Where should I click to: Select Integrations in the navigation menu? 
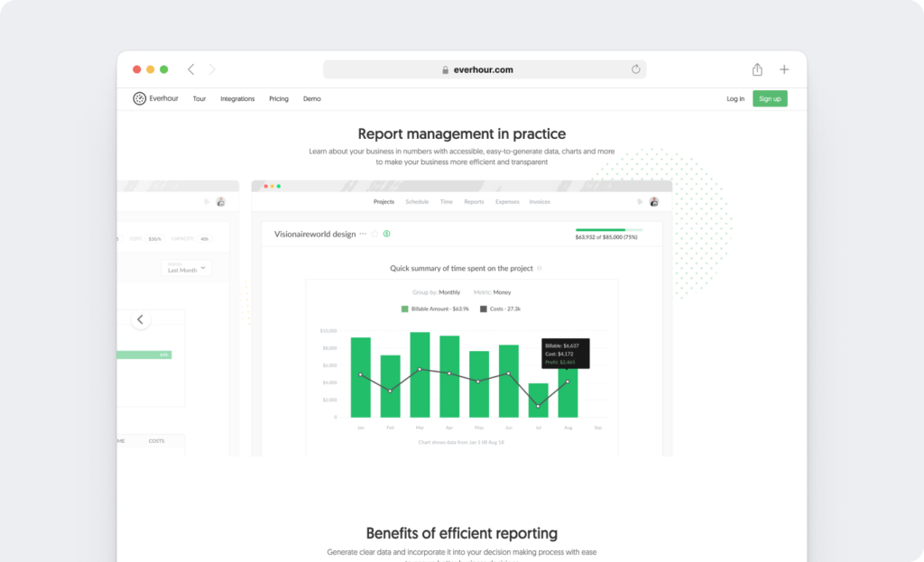click(237, 98)
